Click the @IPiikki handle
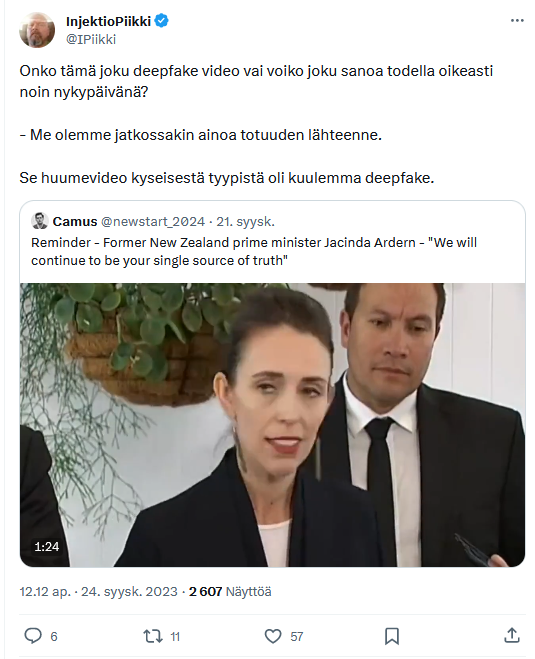The height and width of the screenshot is (659, 535). coord(91,40)
